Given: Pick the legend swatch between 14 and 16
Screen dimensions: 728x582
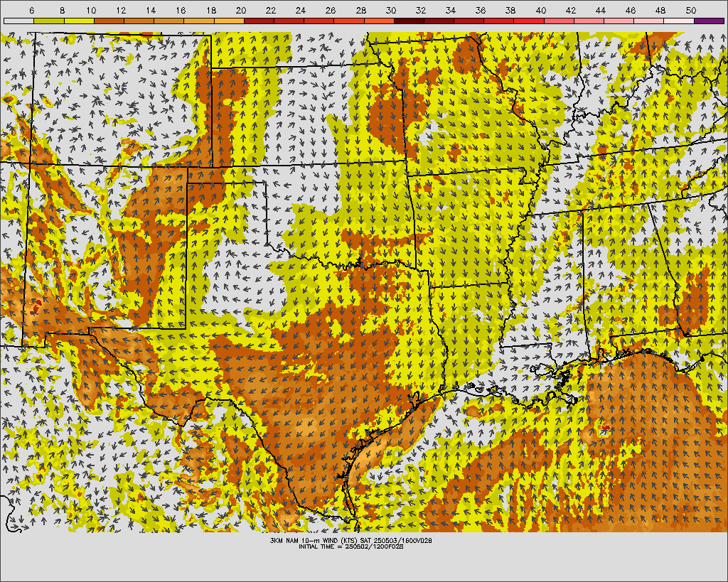Looking at the screenshot, I should pyautogui.click(x=169, y=21).
